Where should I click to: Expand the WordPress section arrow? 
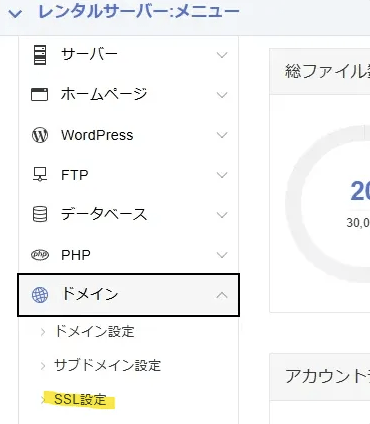point(222,135)
